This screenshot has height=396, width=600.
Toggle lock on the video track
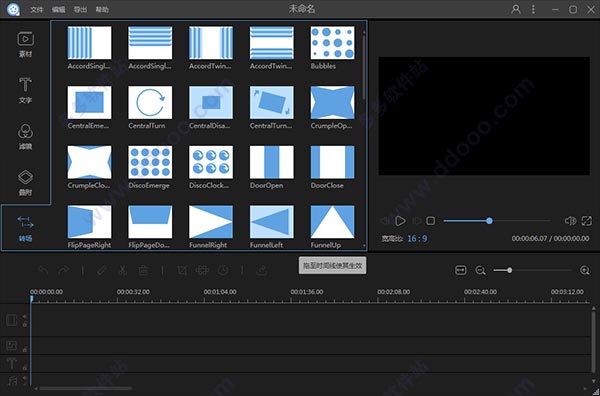coord(25,324)
